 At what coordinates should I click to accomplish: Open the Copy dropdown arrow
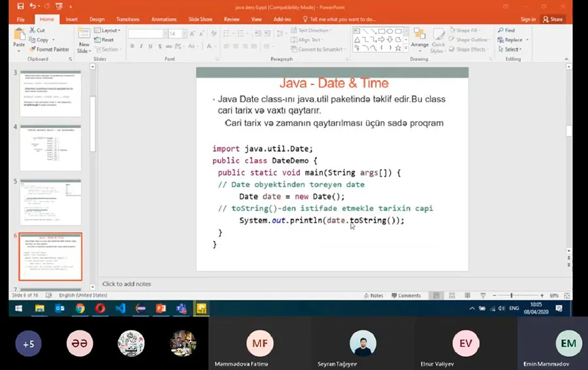[54, 40]
